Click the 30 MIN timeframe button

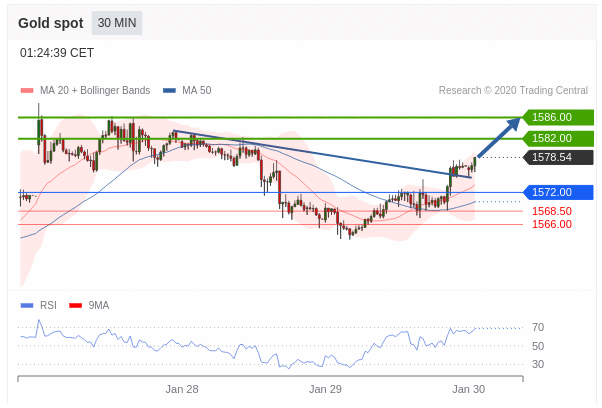click(x=117, y=23)
